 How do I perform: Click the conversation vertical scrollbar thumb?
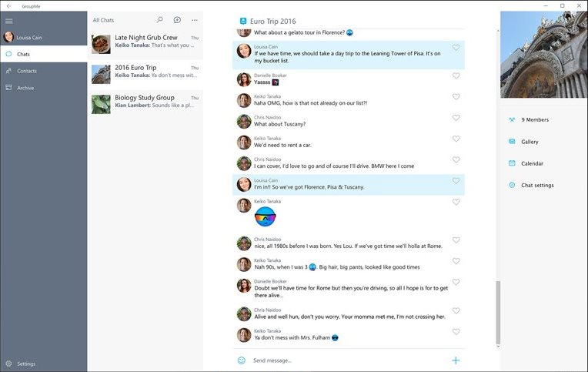[498, 313]
